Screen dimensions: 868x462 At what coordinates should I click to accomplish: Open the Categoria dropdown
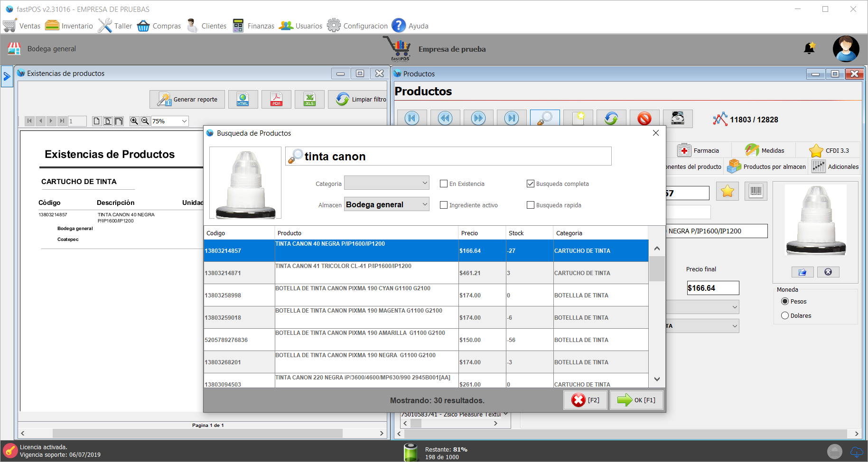pyautogui.click(x=386, y=183)
